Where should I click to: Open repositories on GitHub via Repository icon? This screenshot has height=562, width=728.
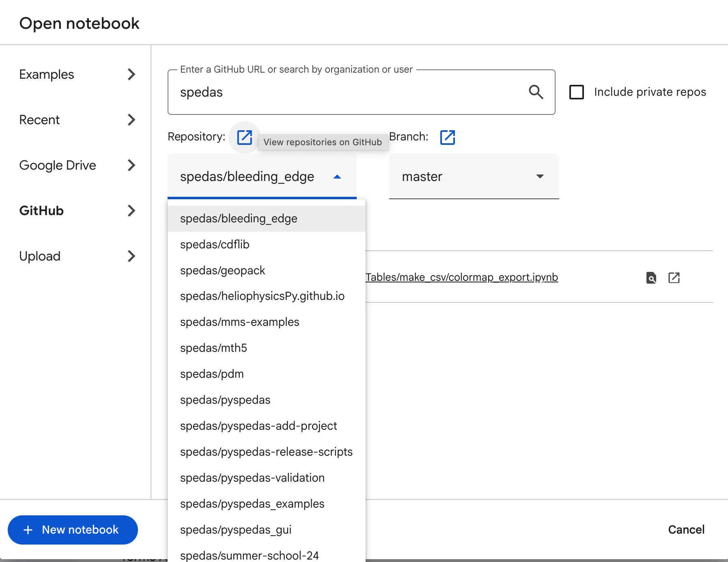245,137
